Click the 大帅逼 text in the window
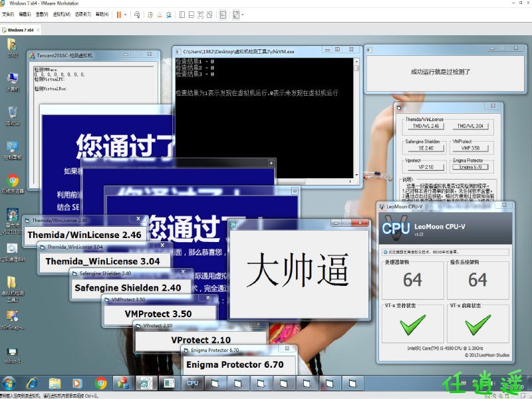532x399 pixels. 298,271
